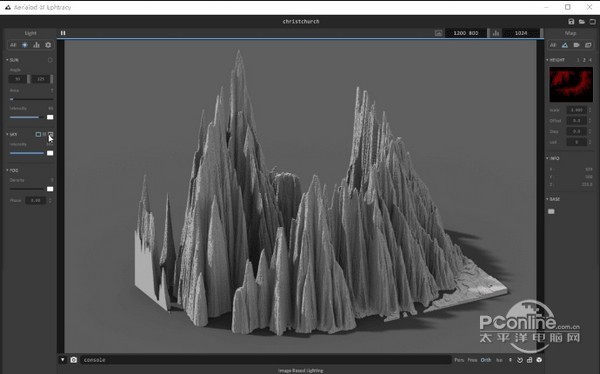Select the triangle terrain icon in Map panel
Screen dimensions: 600x374
pos(565,45)
